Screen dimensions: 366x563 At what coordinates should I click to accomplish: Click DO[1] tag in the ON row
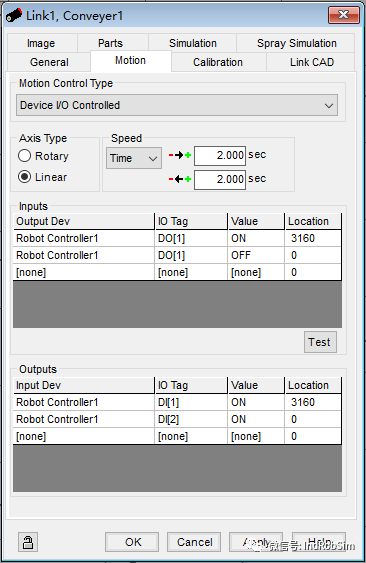[191, 238]
